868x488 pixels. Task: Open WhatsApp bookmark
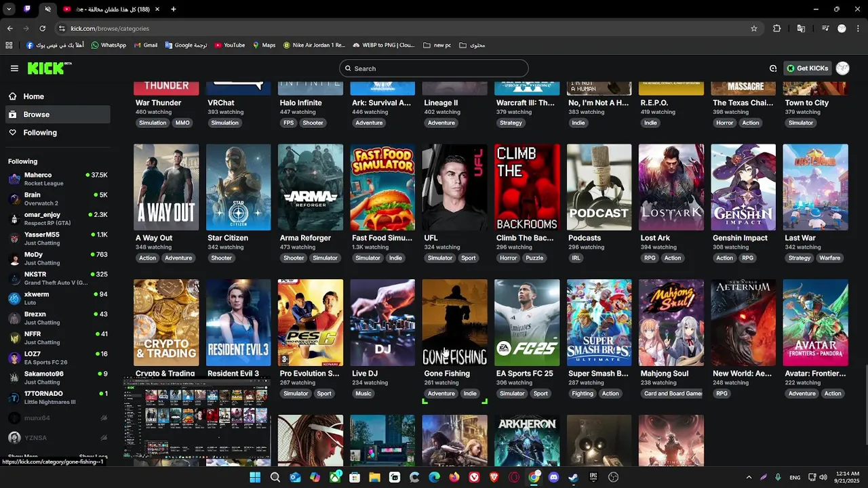pyautogui.click(x=108, y=45)
